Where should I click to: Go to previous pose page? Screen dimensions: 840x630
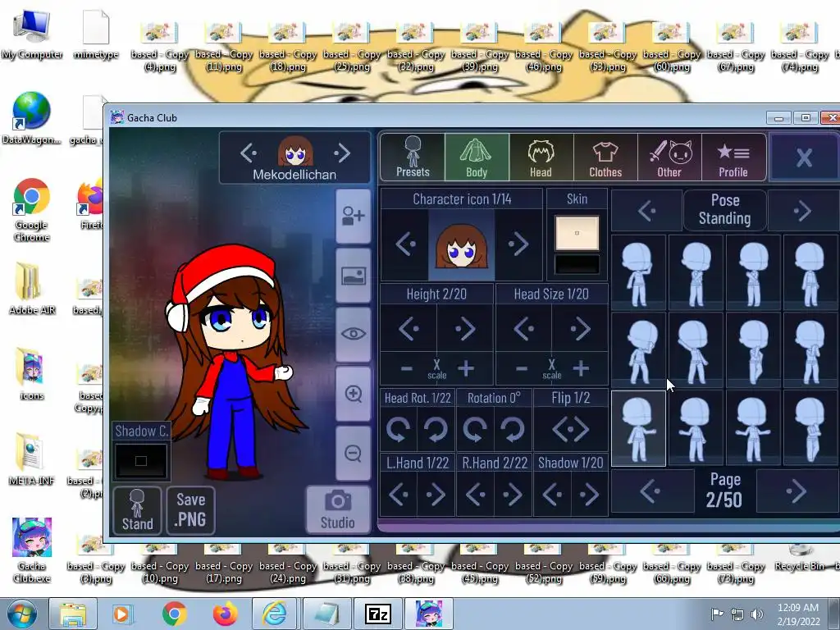pyautogui.click(x=651, y=491)
